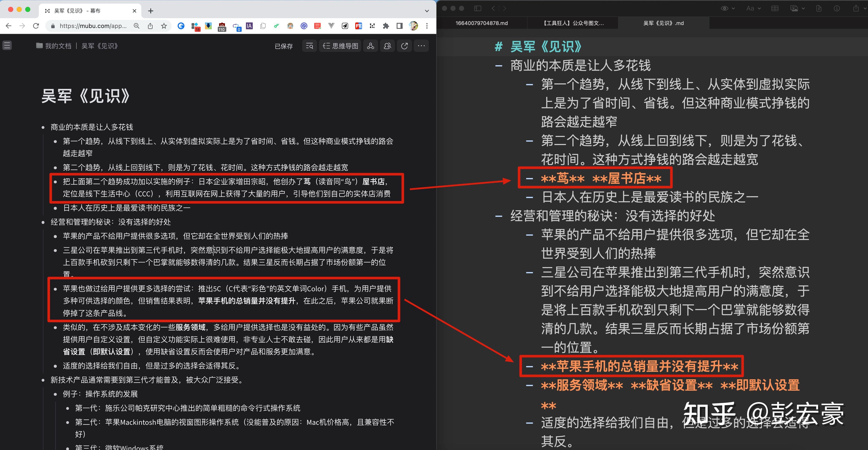868x450 pixels.
Task: Toggle preview mode with the eye icon
Action: click(x=724, y=8)
